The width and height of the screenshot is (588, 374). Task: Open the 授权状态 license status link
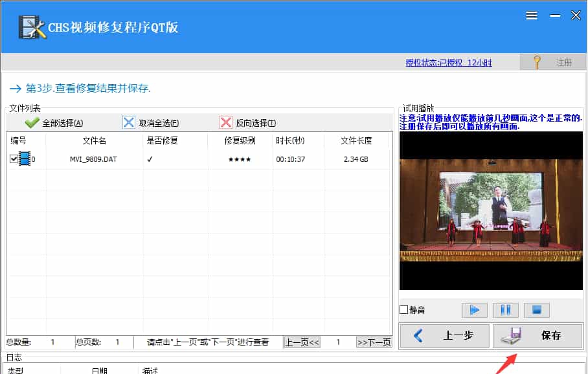pyautogui.click(x=448, y=63)
